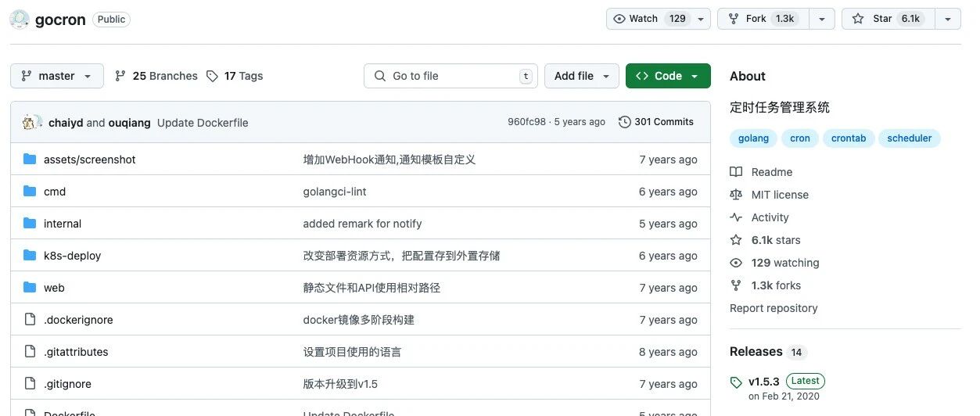View the 301 Commits history
This screenshot has width=980, height=416.
(x=656, y=122)
